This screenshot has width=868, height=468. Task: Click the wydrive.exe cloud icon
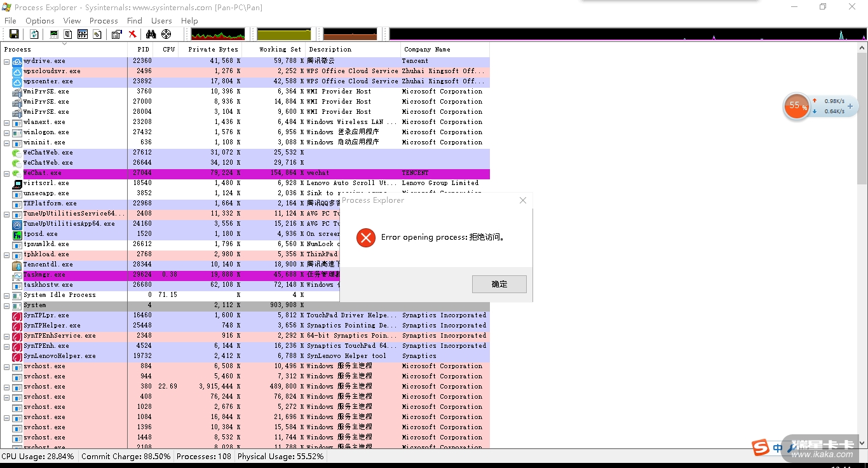tap(17, 61)
